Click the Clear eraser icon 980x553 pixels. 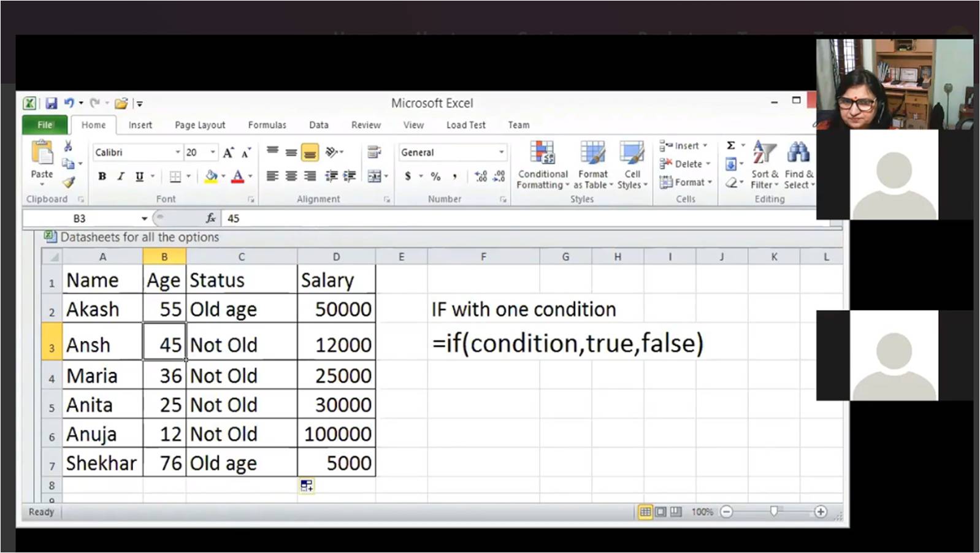point(731,182)
